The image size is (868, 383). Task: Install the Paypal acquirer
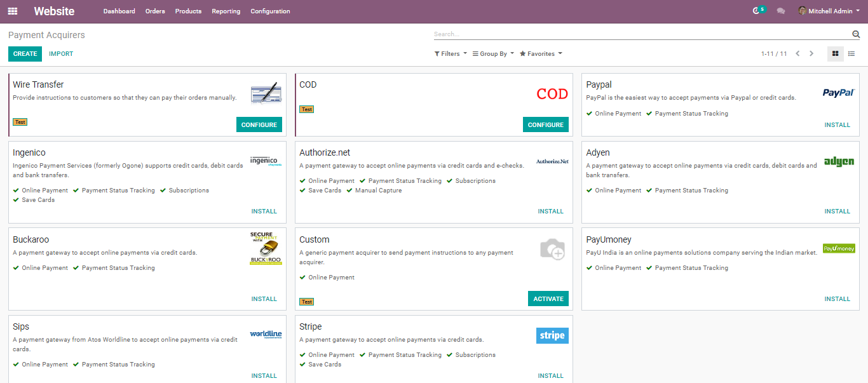click(837, 125)
